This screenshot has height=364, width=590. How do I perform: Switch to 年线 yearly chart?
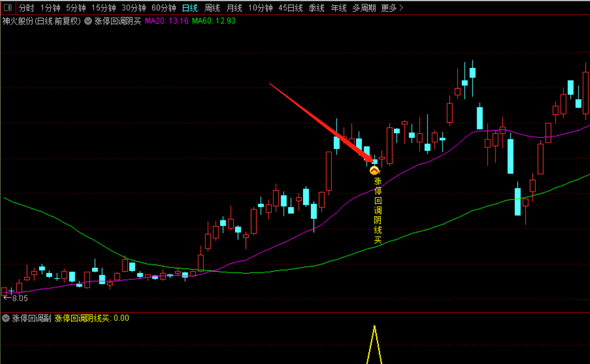click(x=339, y=8)
